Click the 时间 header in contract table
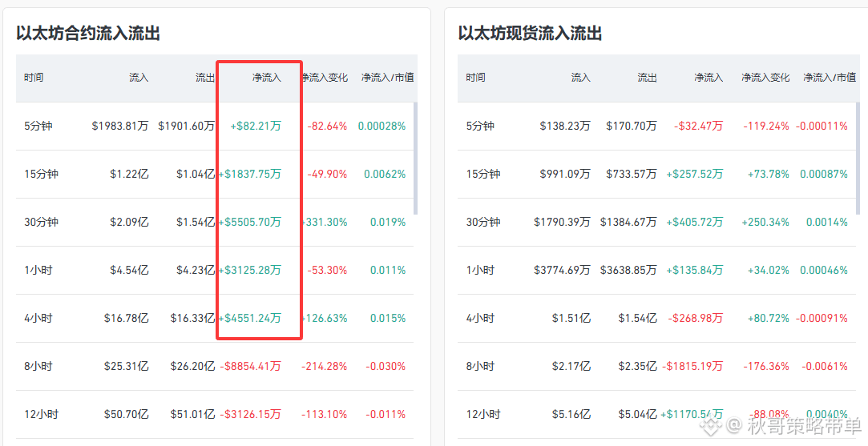Viewport: 868px width, 446px height. tap(34, 78)
